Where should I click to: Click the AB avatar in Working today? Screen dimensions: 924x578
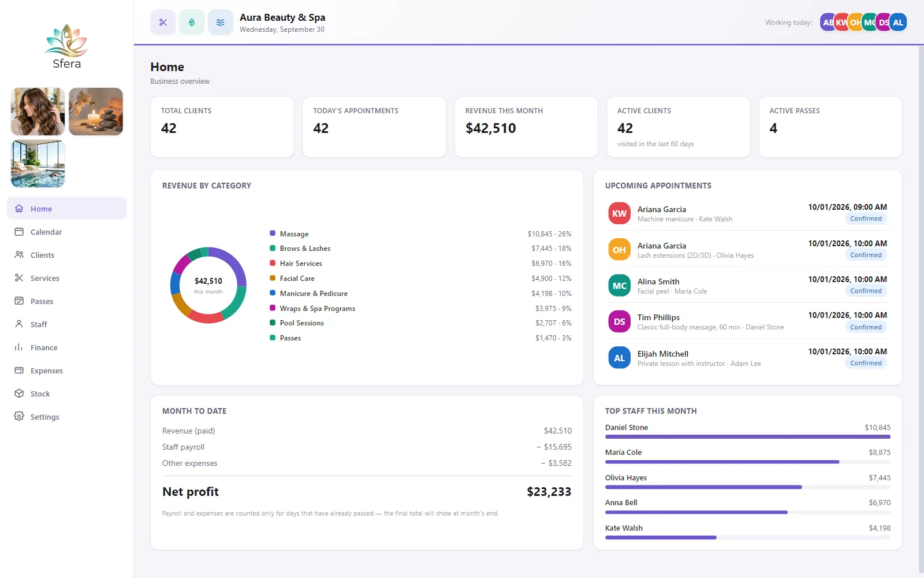tap(826, 23)
